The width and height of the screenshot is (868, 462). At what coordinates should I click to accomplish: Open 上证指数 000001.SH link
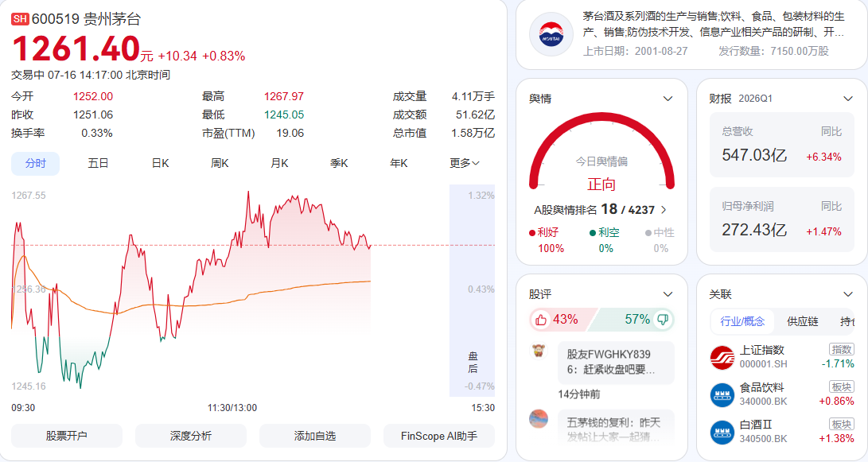click(x=781, y=357)
